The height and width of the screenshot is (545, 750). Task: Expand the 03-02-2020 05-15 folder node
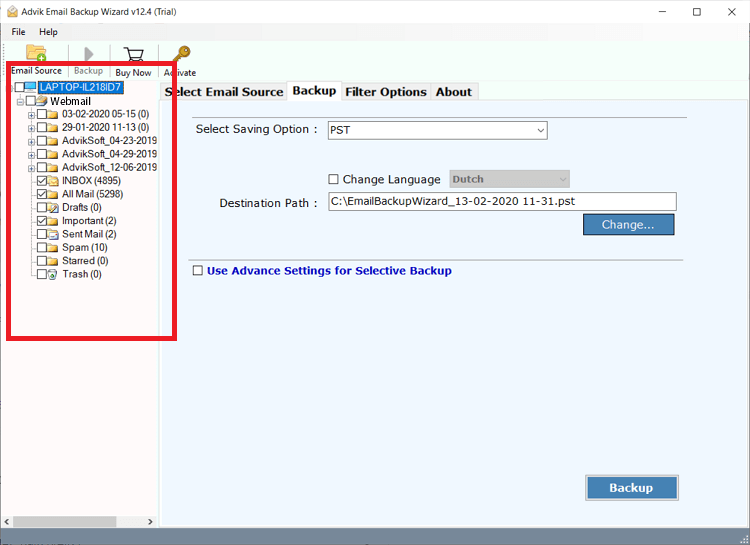coord(31,115)
